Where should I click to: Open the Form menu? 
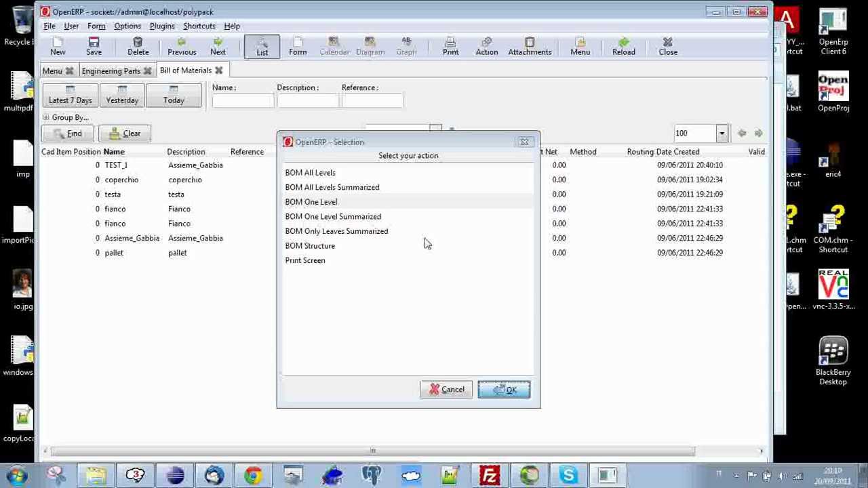tap(96, 26)
